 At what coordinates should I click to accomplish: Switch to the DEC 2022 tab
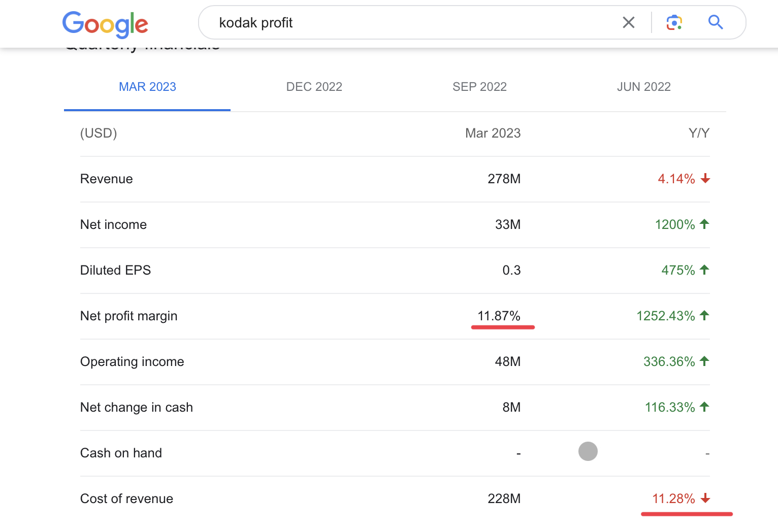[x=314, y=87]
